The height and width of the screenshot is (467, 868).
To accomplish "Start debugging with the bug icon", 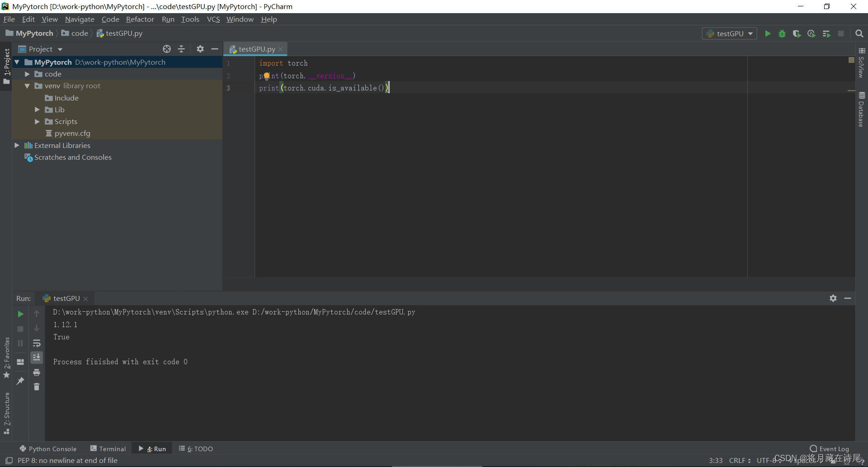I will click(782, 33).
